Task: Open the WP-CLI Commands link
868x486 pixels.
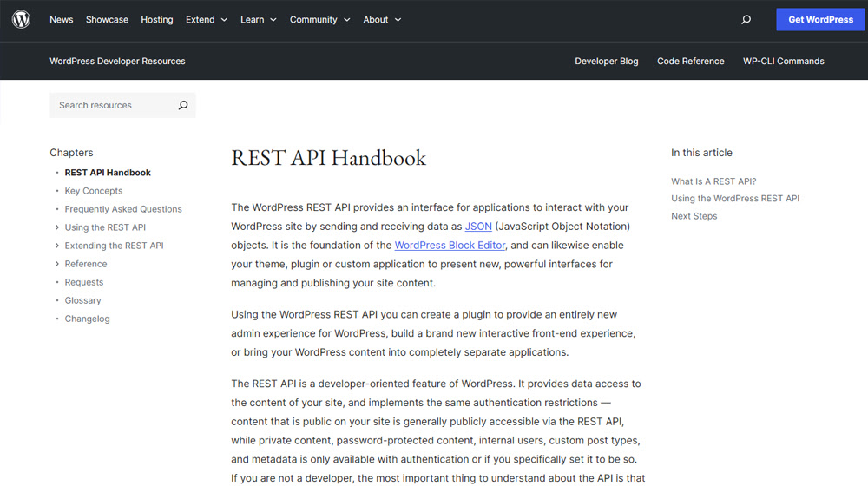Action: pyautogui.click(x=783, y=61)
